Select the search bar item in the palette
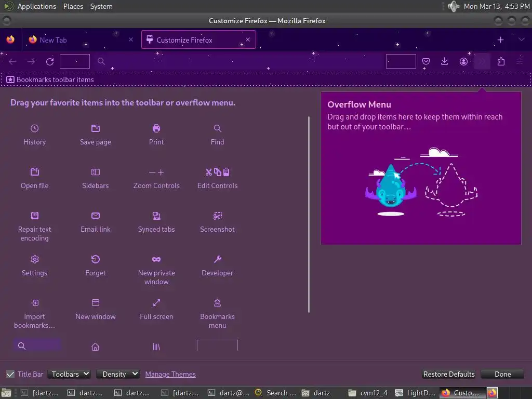 (x=37, y=345)
